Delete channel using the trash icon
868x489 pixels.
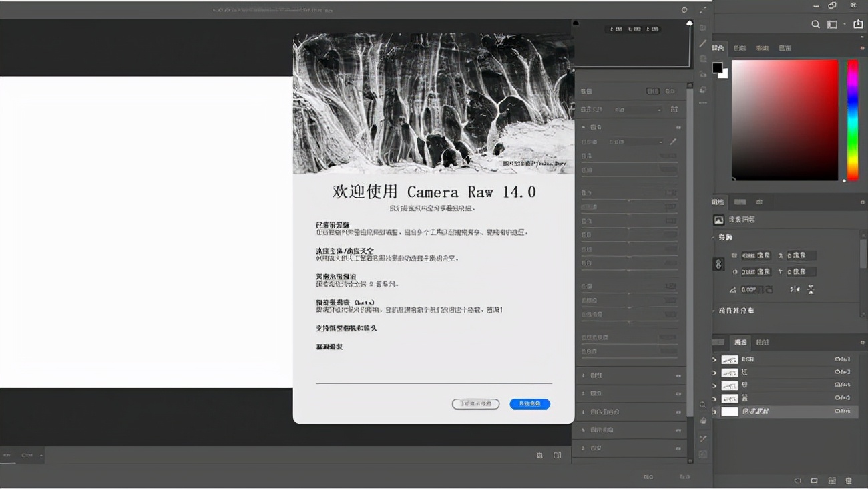[x=849, y=480]
